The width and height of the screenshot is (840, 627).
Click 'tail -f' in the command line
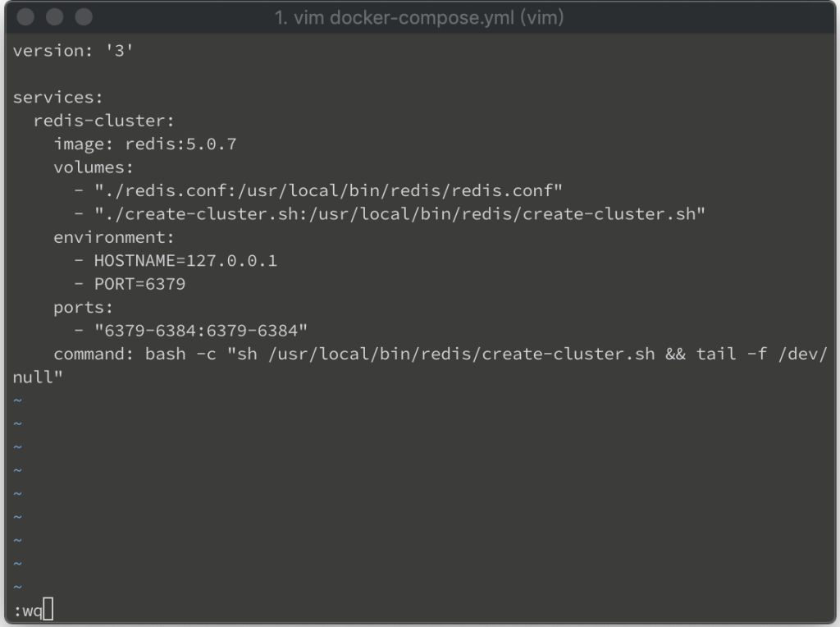click(x=733, y=355)
